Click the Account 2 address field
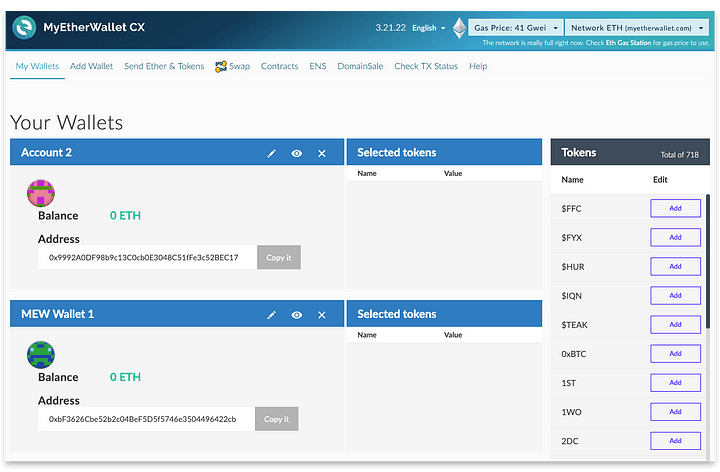This screenshot has height=472, width=720. (x=147, y=257)
